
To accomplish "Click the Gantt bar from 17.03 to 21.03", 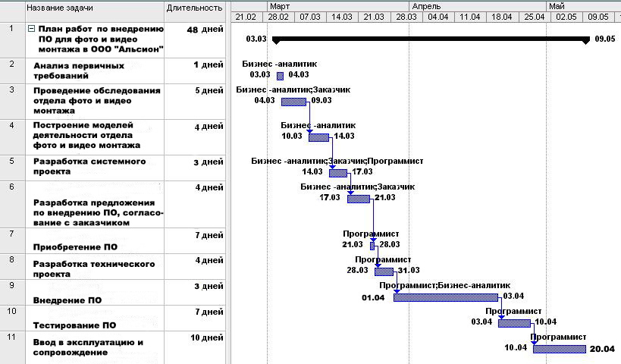I will click(359, 199).
